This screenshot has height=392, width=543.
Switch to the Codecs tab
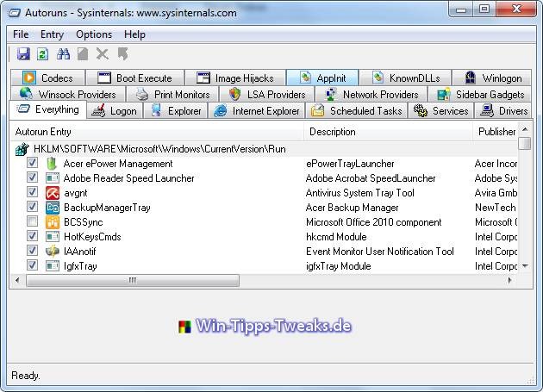pos(47,78)
